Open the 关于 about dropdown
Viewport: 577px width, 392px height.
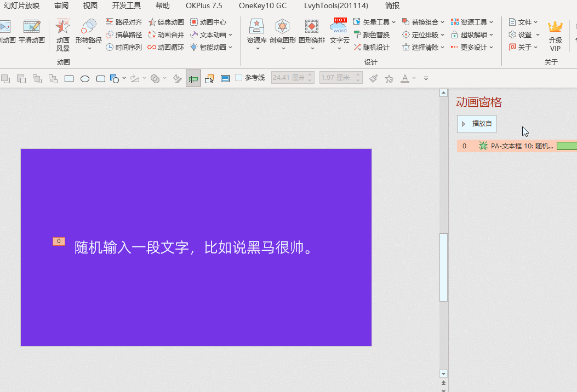[523, 47]
